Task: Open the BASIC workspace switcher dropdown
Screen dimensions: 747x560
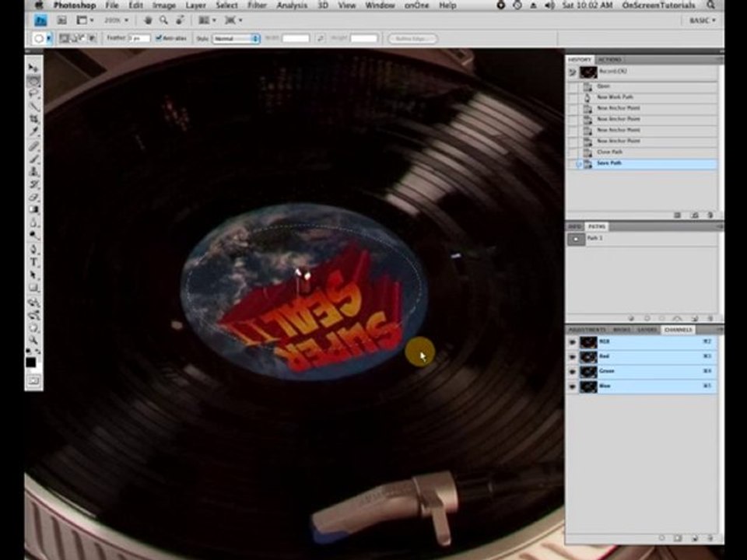Action: [x=703, y=20]
